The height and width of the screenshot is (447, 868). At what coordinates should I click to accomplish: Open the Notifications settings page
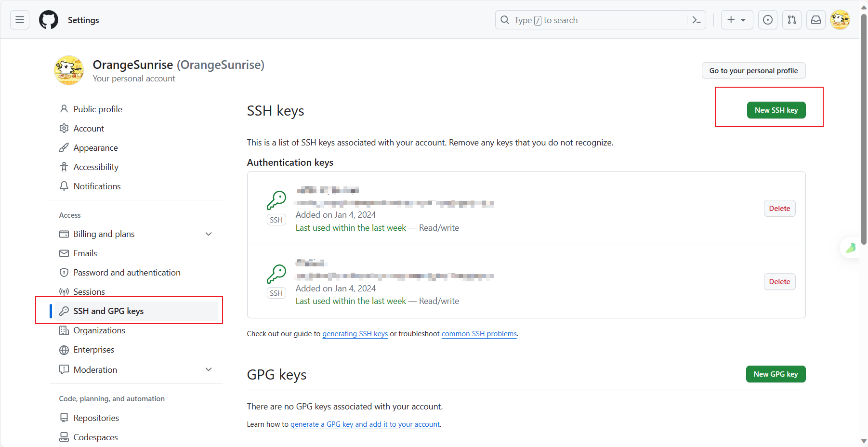tap(97, 186)
